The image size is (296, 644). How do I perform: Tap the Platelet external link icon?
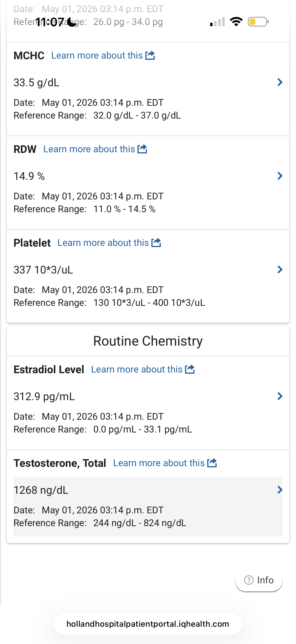tap(156, 243)
